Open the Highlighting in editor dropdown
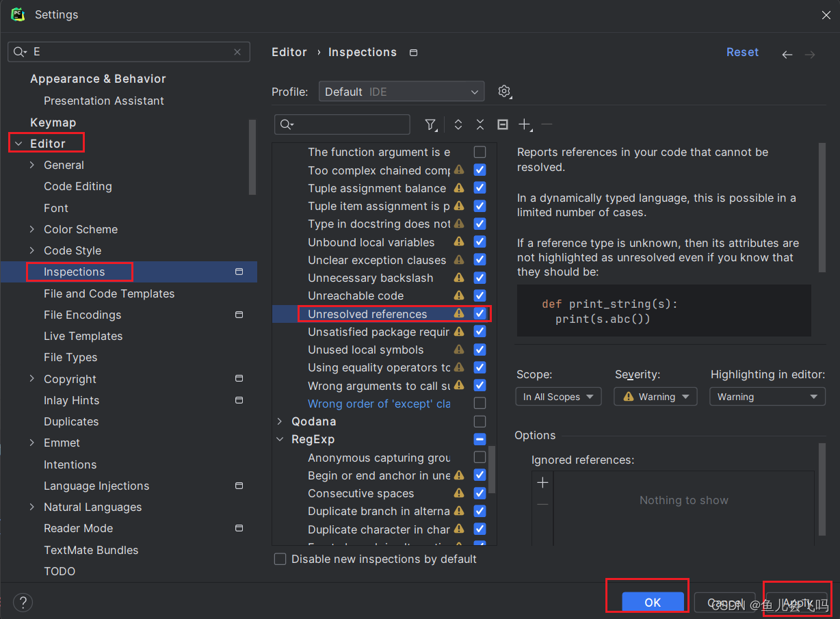The image size is (840, 619). [x=767, y=397]
